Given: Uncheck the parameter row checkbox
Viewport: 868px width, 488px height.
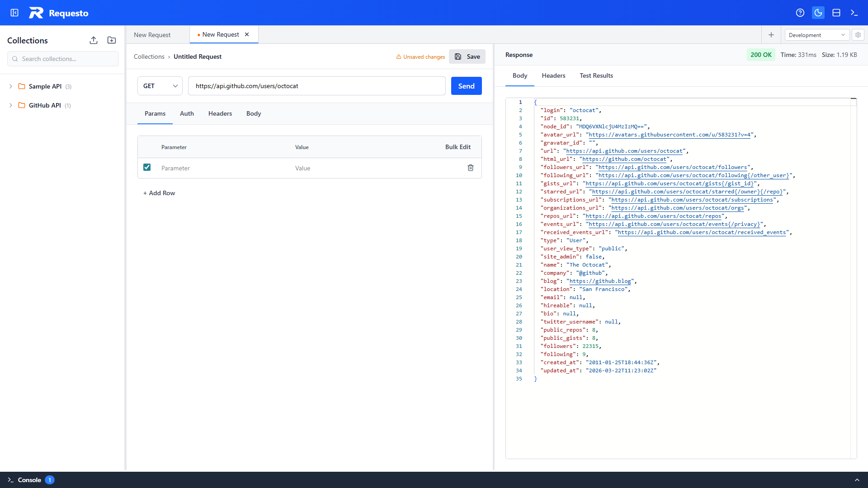Looking at the screenshot, I should pos(147,167).
